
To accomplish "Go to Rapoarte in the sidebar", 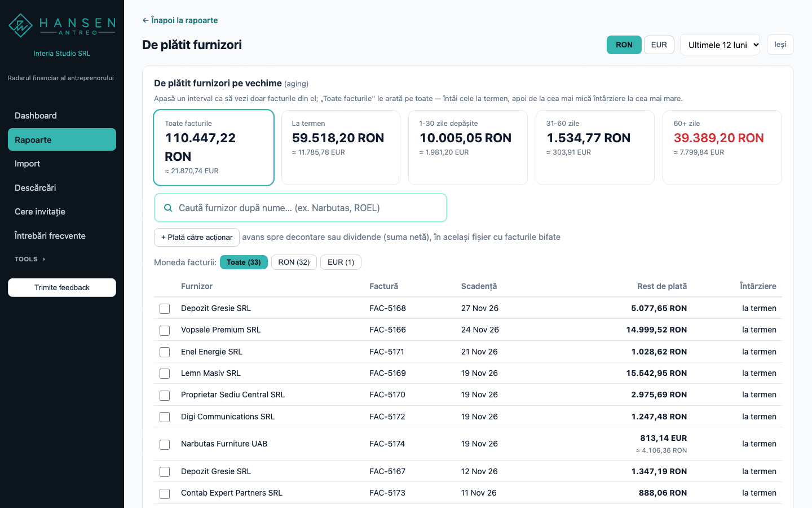I will 62,139.
